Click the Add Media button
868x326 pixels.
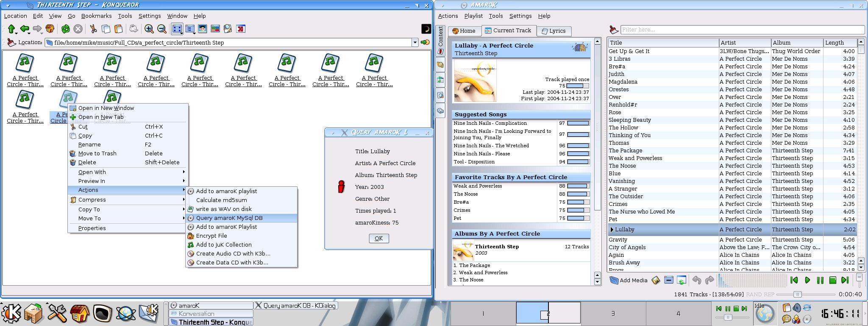(x=629, y=280)
